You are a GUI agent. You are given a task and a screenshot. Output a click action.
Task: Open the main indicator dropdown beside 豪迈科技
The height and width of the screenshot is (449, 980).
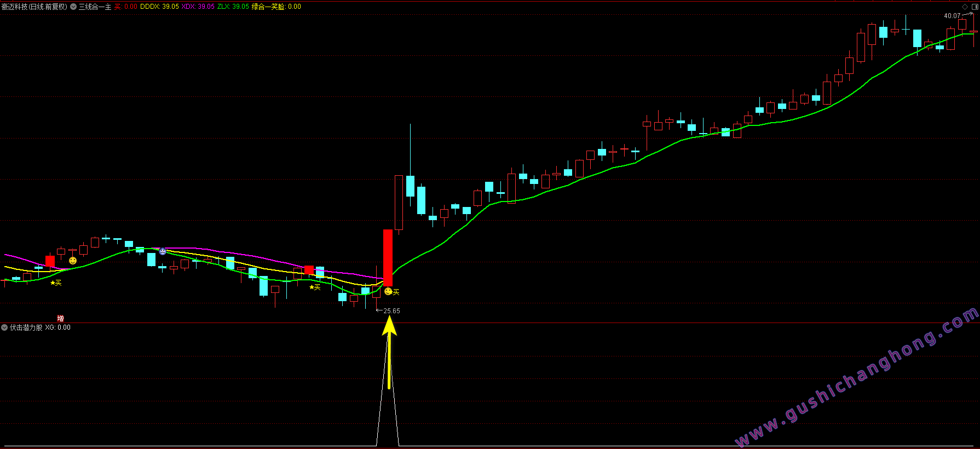73,7
